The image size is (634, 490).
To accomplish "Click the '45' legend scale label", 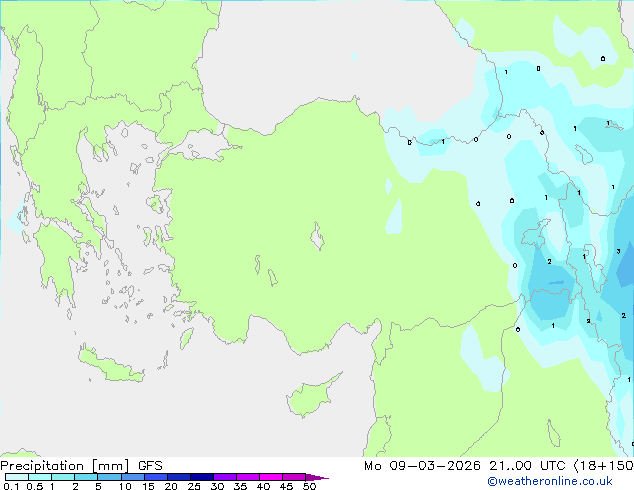I will [286, 486].
